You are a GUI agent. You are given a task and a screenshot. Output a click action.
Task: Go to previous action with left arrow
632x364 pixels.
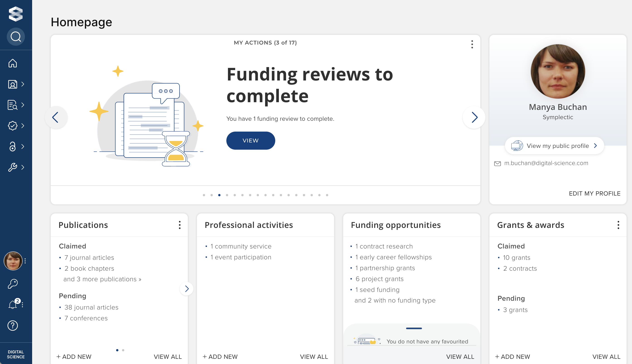tap(55, 117)
